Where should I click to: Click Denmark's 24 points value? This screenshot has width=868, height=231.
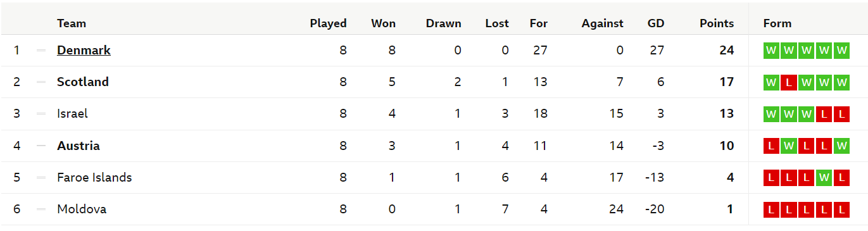point(726,50)
